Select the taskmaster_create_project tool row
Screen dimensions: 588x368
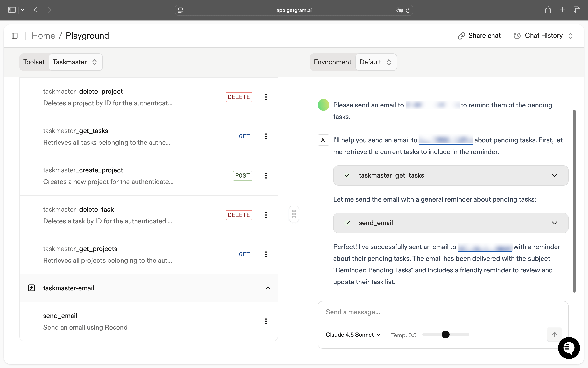tap(149, 176)
